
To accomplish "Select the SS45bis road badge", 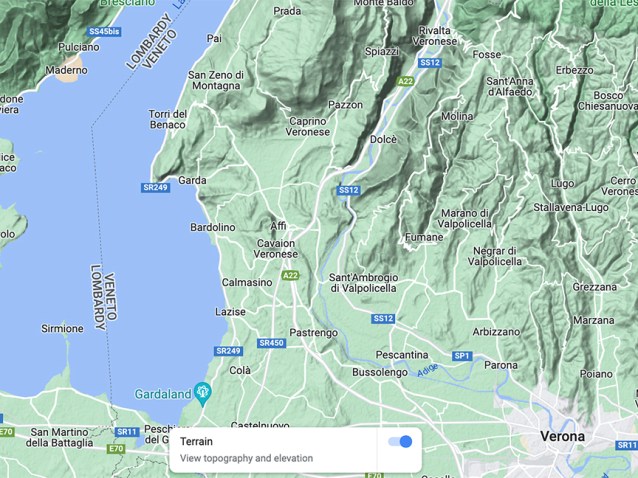I will [x=104, y=31].
